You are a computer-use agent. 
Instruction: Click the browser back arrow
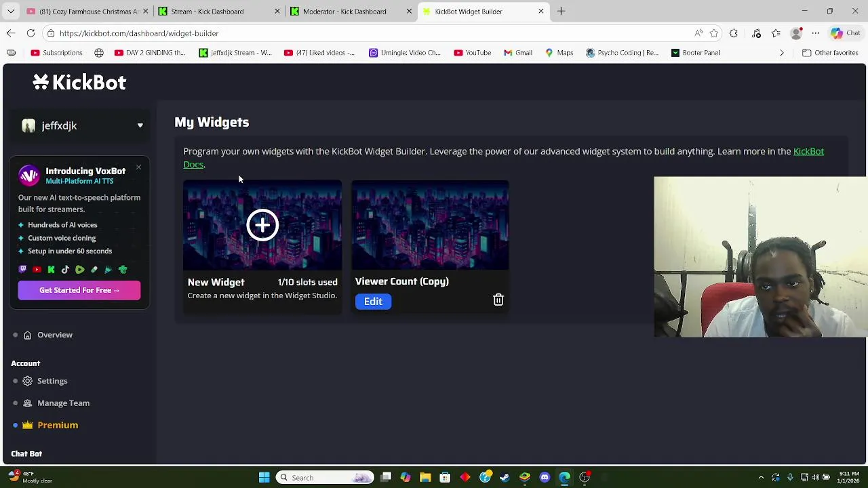click(x=11, y=33)
